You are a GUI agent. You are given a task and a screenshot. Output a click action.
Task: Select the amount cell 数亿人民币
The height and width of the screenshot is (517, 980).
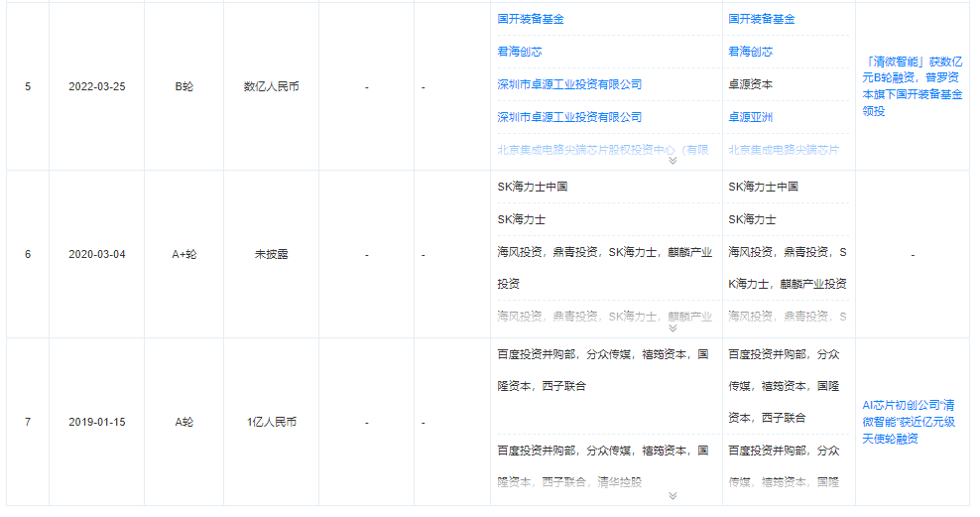[x=271, y=87]
